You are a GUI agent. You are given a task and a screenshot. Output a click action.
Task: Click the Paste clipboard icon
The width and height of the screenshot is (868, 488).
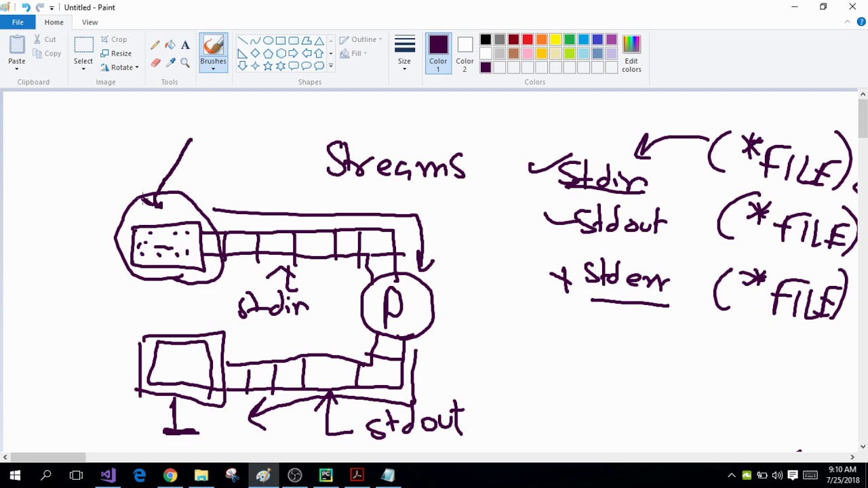pyautogui.click(x=17, y=45)
